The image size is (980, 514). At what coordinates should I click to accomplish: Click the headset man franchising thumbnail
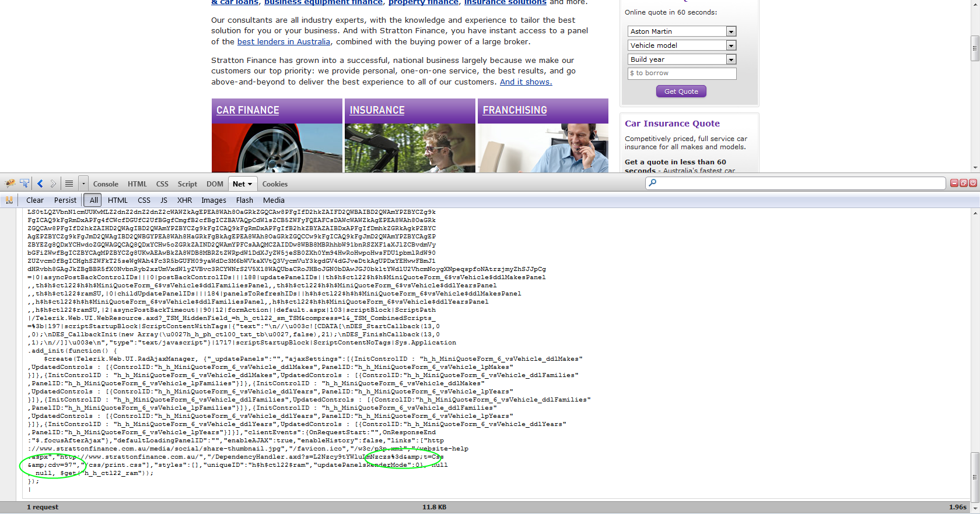(x=543, y=148)
